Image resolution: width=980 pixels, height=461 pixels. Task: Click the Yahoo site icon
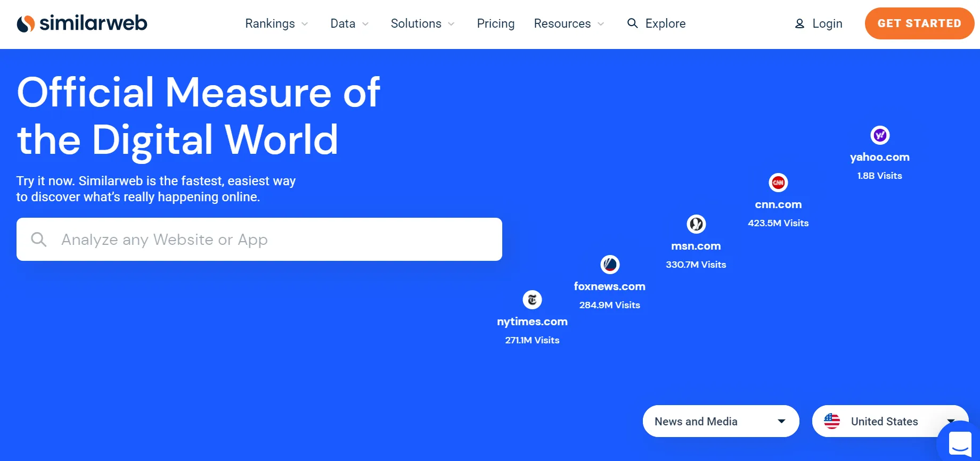click(880, 135)
